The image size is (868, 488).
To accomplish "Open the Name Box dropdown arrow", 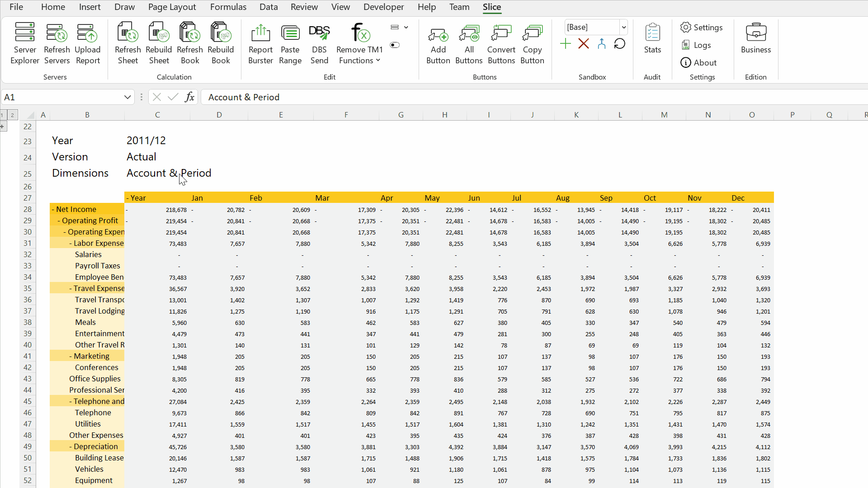I will click(127, 97).
